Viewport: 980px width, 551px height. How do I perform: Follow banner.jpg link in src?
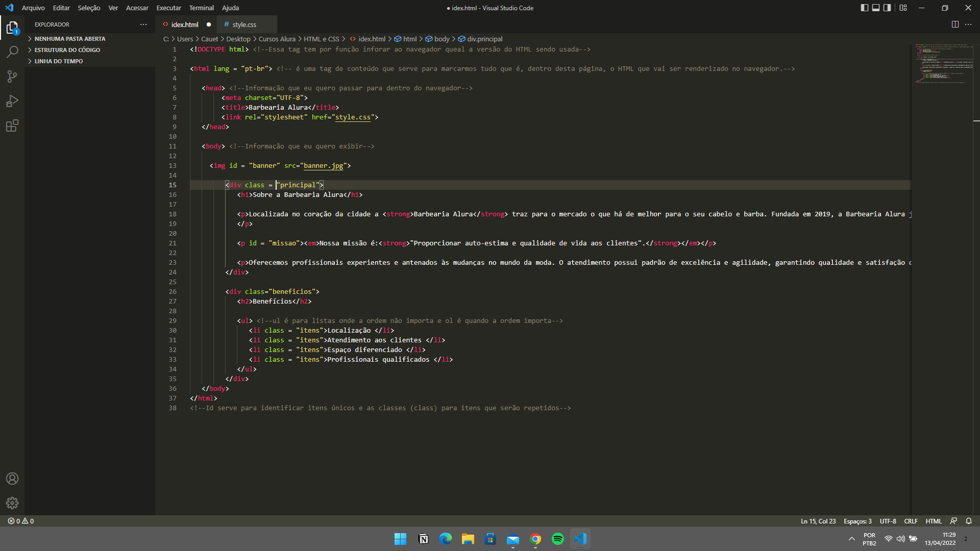tap(324, 165)
